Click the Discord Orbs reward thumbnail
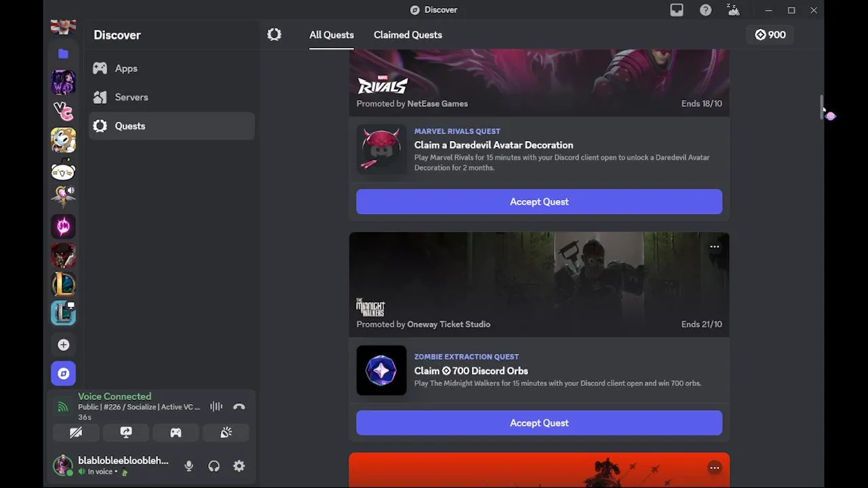 tap(381, 370)
